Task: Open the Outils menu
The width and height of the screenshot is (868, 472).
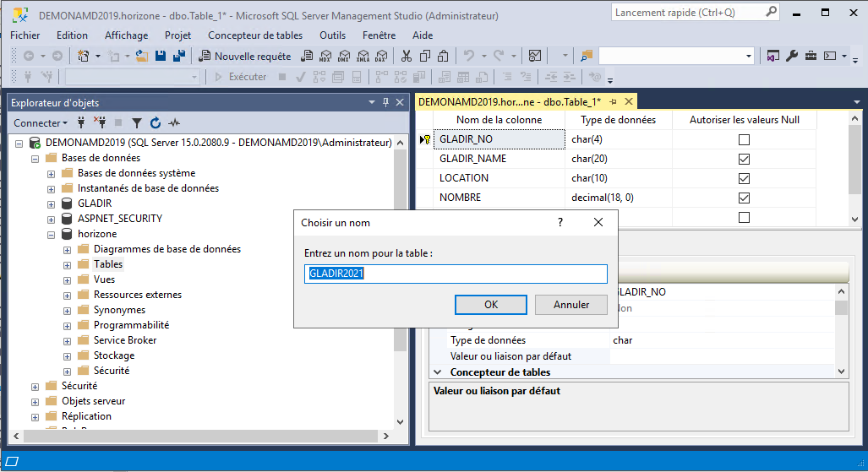Action: click(x=332, y=35)
